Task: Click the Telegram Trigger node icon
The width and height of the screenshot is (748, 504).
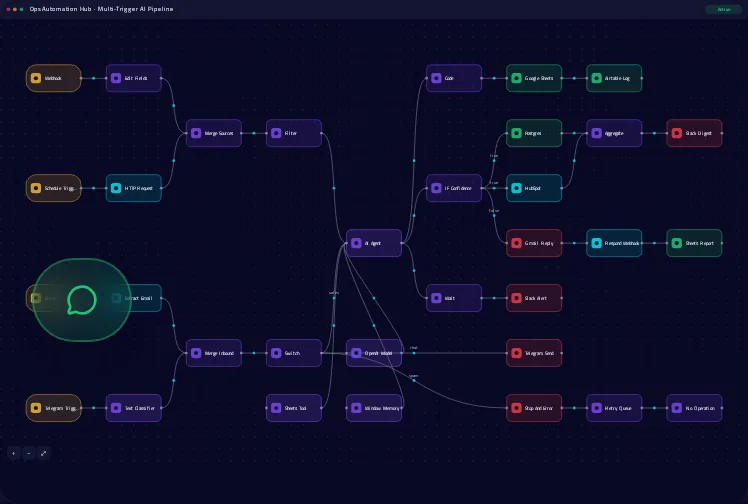Action: [36, 408]
